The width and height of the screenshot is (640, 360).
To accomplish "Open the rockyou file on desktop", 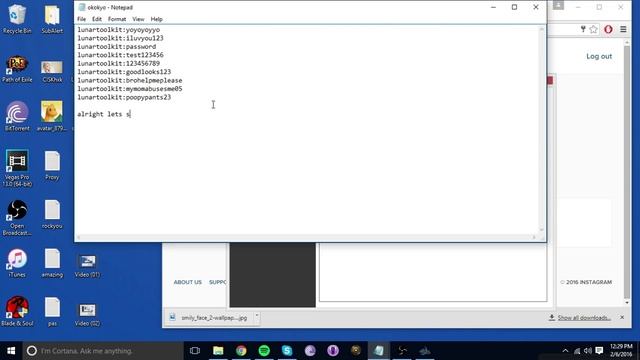I will click(52, 215).
